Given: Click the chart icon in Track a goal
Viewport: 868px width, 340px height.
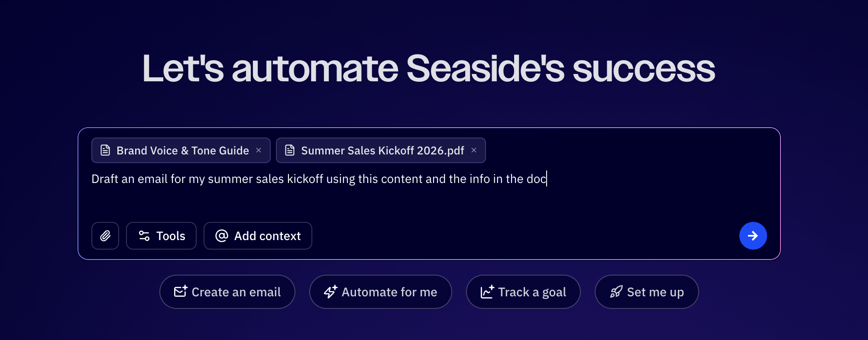Looking at the screenshot, I should 487,292.
